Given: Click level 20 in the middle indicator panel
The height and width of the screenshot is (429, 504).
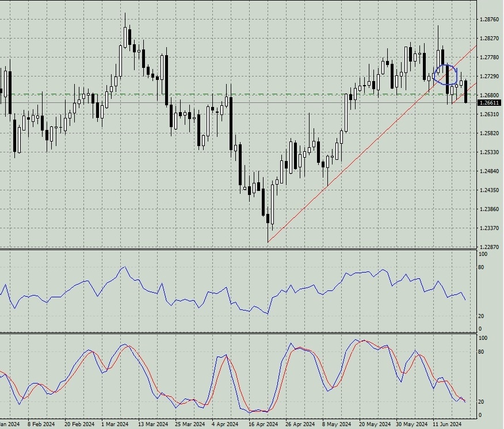Looking at the screenshot, I should pyautogui.click(x=481, y=316).
